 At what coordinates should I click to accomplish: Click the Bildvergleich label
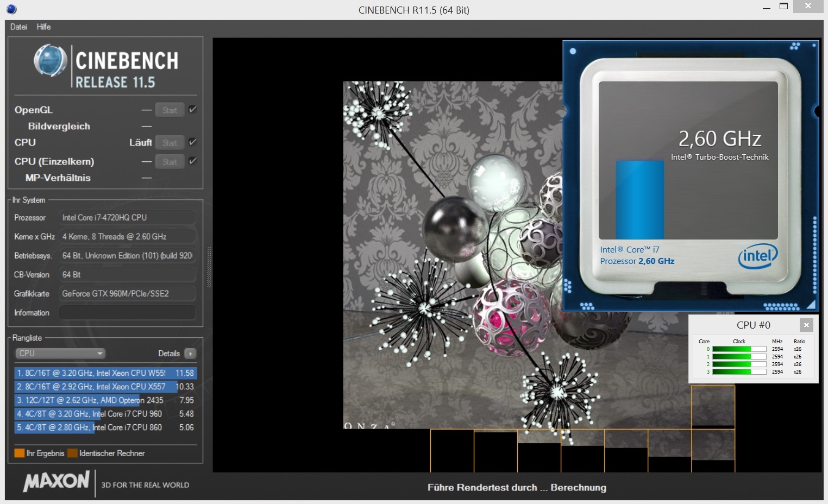(x=59, y=126)
